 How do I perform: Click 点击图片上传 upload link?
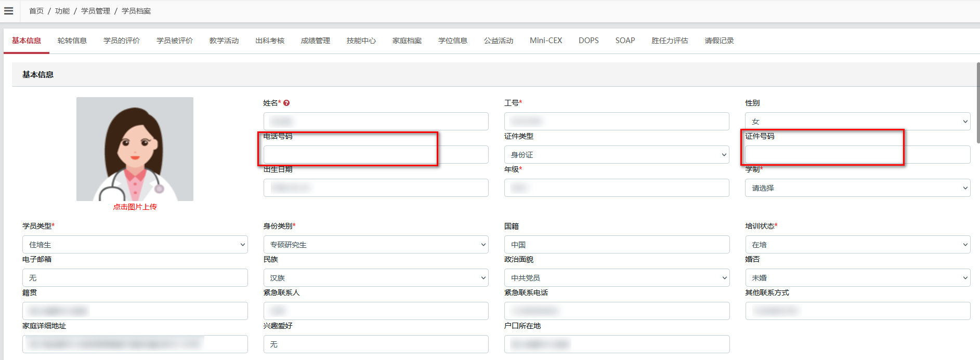pyautogui.click(x=135, y=207)
